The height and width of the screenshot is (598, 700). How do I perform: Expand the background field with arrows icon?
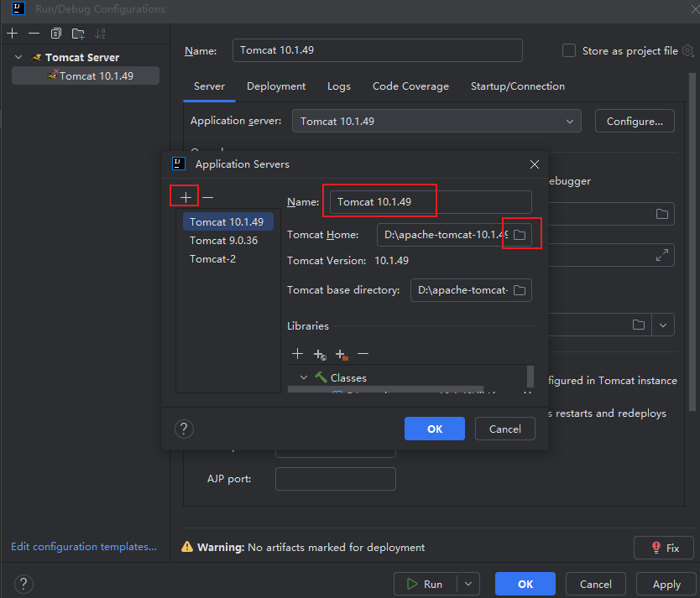(x=662, y=255)
